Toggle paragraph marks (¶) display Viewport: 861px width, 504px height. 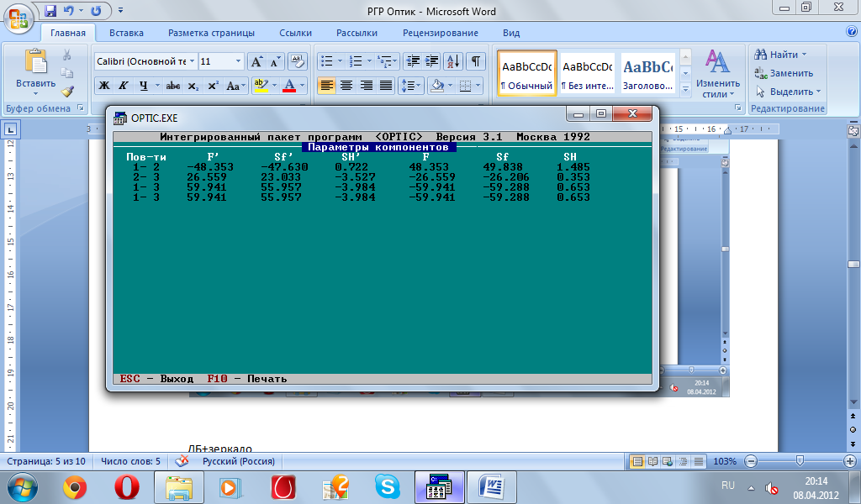click(x=476, y=61)
